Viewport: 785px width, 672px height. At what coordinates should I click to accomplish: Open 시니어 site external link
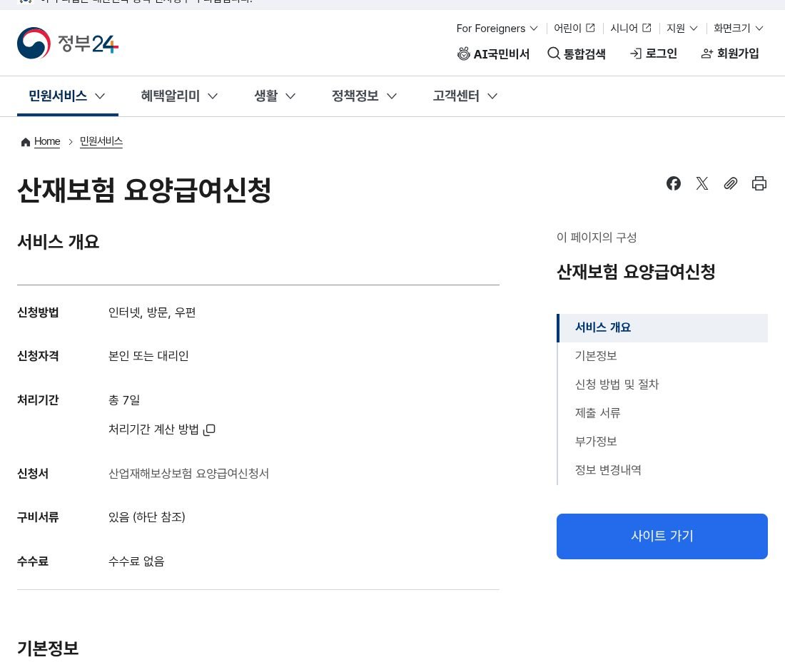pyautogui.click(x=631, y=28)
